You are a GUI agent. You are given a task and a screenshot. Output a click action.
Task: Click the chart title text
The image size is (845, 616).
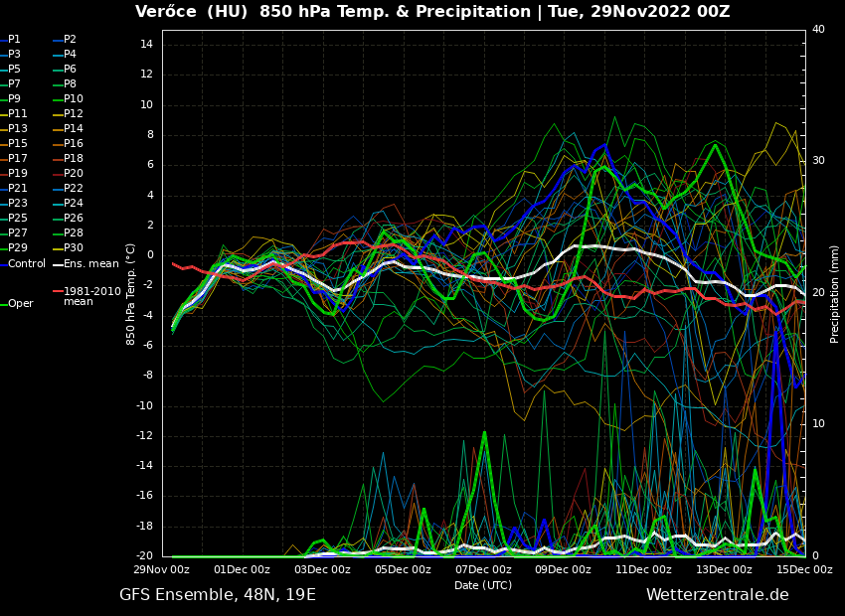(432, 12)
